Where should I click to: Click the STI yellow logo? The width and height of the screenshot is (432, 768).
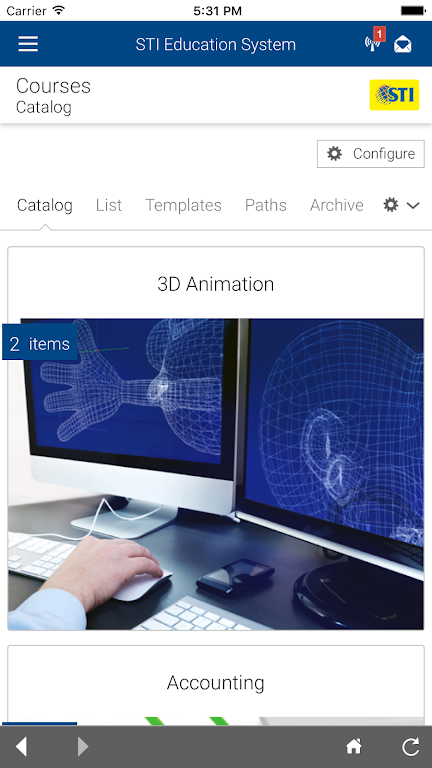pos(394,95)
